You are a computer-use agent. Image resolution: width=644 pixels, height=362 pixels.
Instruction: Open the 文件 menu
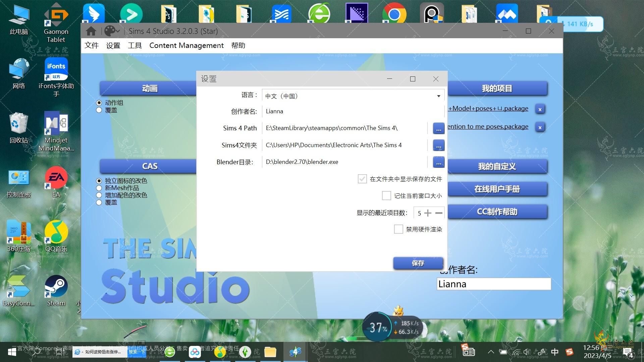click(x=92, y=45)
